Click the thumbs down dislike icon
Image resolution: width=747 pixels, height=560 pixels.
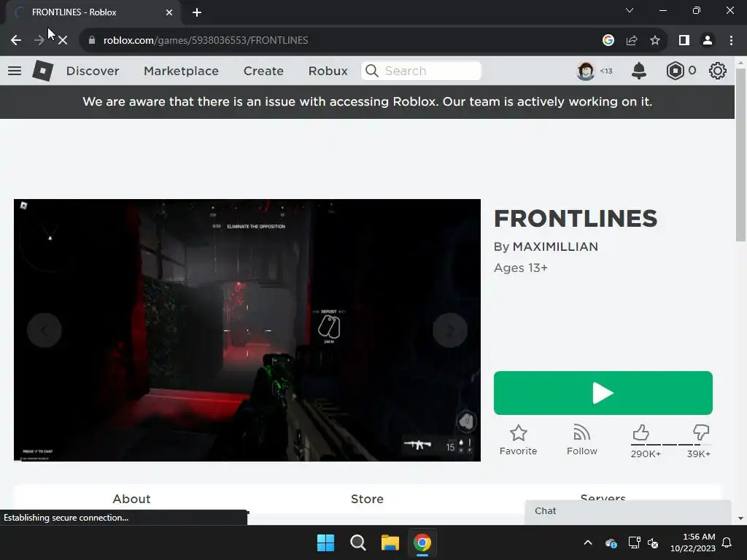coord(700,433)
